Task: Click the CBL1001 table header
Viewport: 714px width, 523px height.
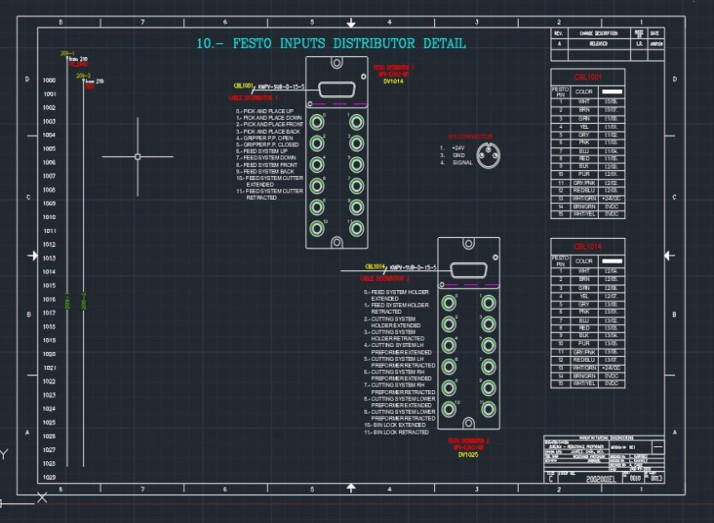Action: coord(586,77)
